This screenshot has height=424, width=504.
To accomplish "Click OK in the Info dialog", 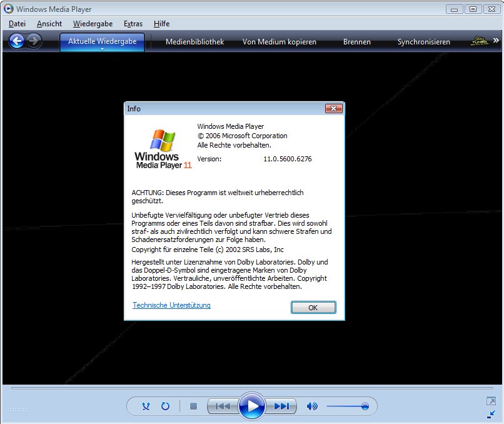I will point(313,308).
